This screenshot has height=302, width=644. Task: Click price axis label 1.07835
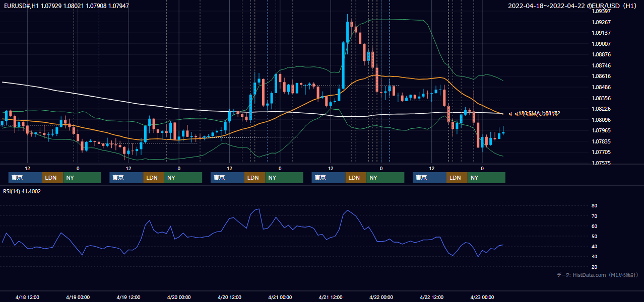(601, 141)
